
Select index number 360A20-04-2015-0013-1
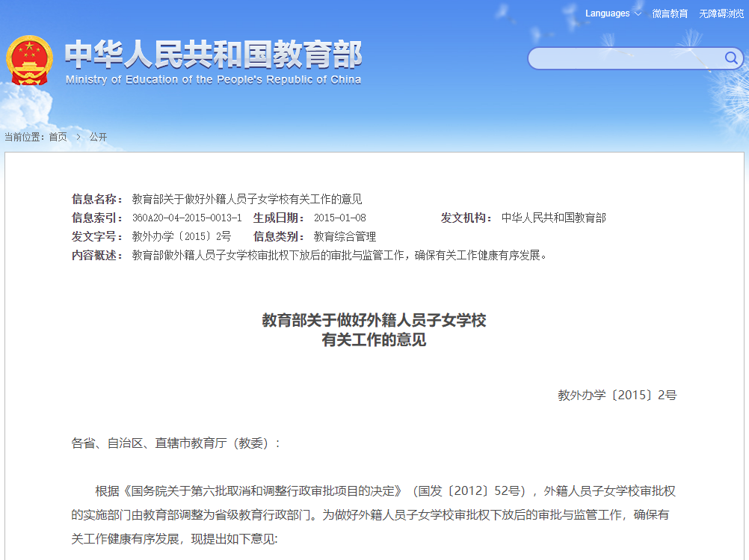pyautogui.click(x=186, y=218)
